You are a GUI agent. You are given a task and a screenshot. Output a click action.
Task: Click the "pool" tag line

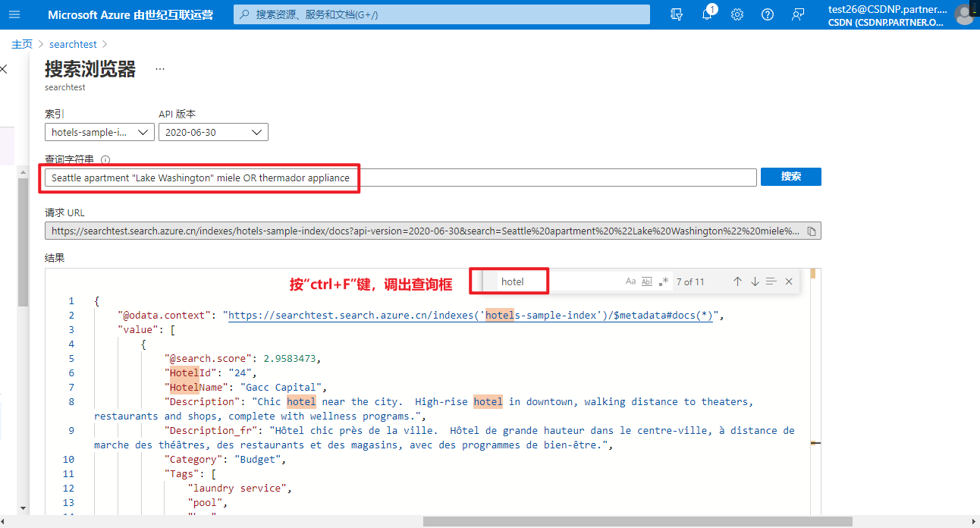tap(208, 503)
